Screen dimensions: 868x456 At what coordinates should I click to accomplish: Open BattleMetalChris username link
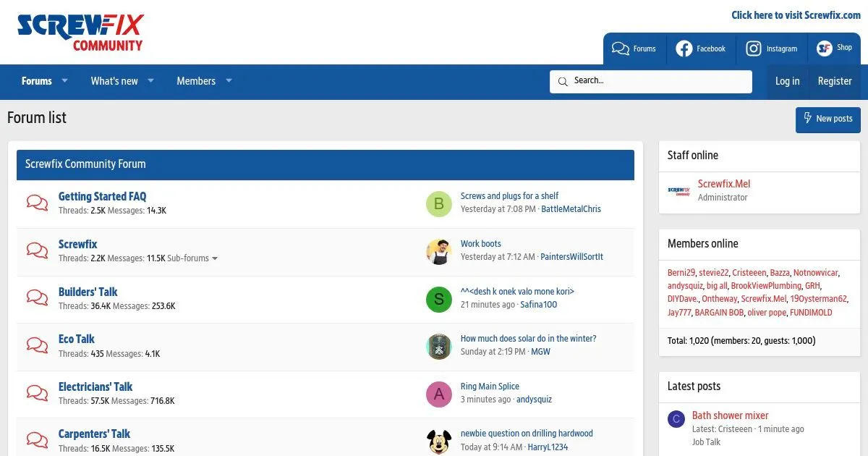pyautogui.click(x=571, y=209)
